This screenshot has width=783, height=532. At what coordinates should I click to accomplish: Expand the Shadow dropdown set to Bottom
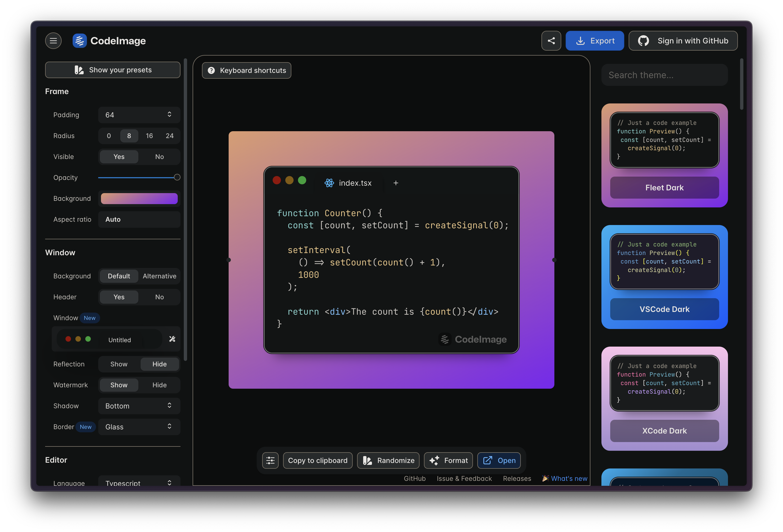[139, 406]
